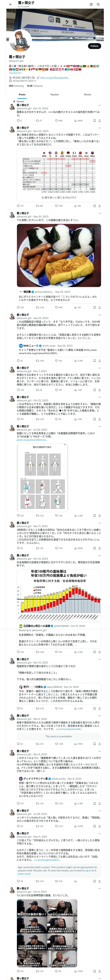Open search with the magnifier icon

click(98, 4)
